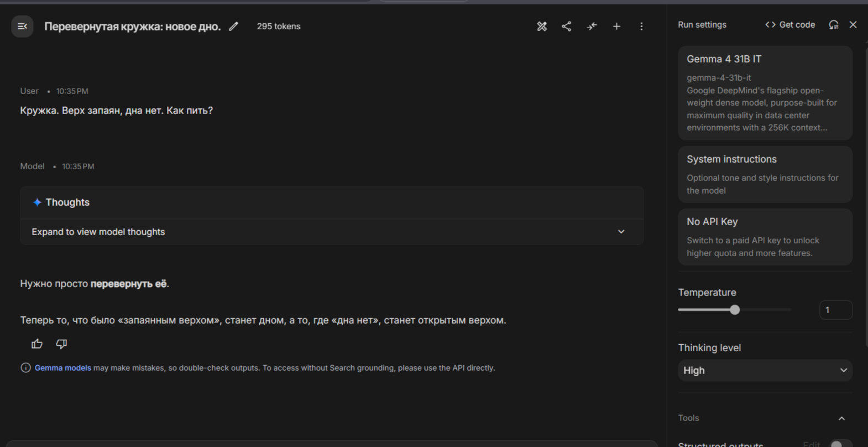Viewport: 868px width, 447px height.
Task: Edit the prompt title with pencil icon
Action: tap(234, 26)
